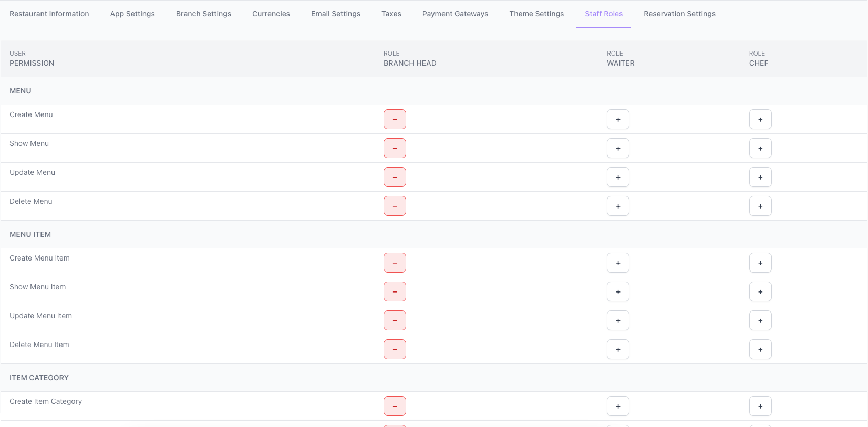Click the CHEF role column header
Screen dimensions: 868x427
pyautogui.click(x=759, y=59)
